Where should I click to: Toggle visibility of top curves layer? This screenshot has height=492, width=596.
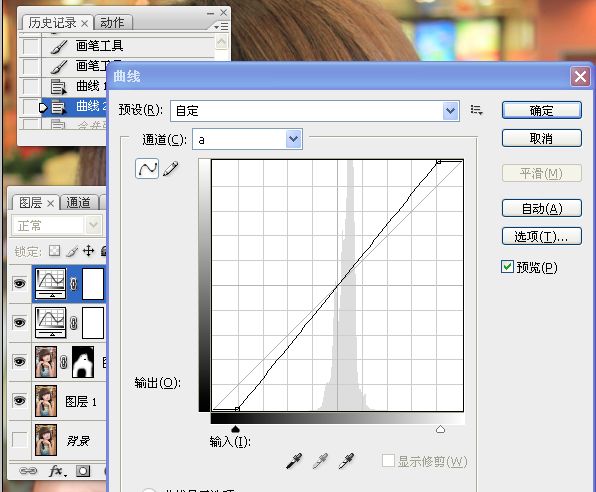pyautogui.click(x=20, y=283)
